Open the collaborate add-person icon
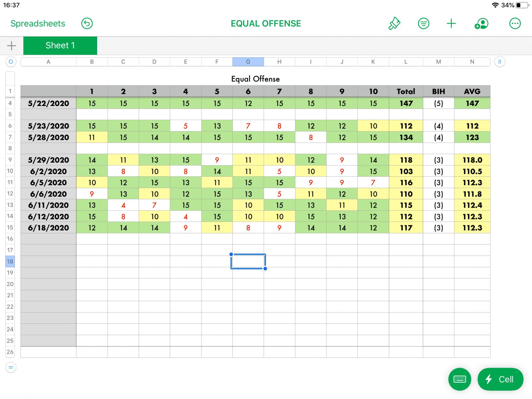The image size is (532, 399). pyautogui.click(x=481, y=23)
